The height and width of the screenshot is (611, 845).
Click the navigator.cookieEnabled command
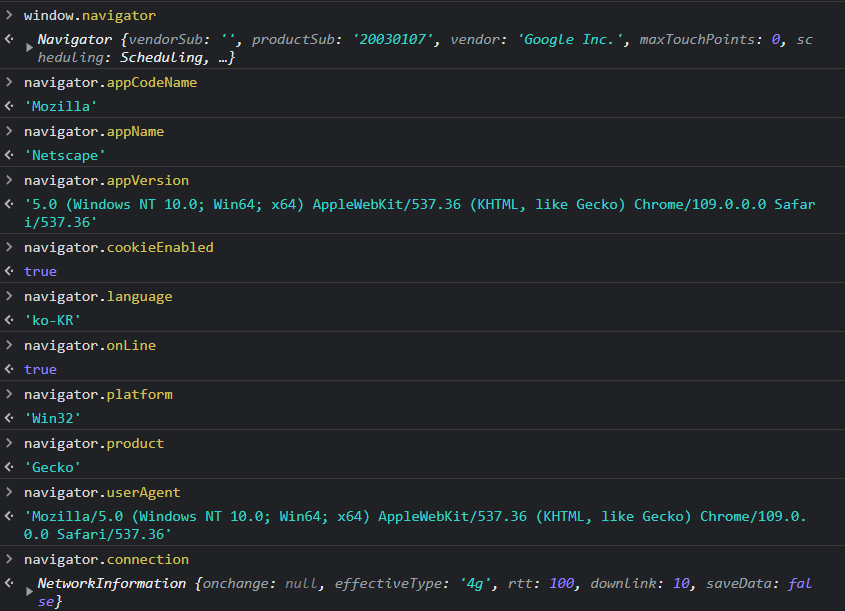click(119, 247)
